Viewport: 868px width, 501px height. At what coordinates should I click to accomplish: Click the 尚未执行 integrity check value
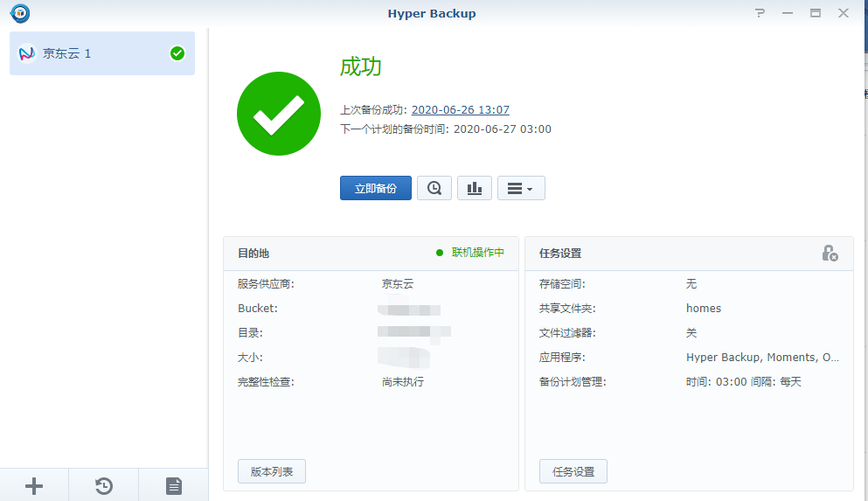point(403,382)
